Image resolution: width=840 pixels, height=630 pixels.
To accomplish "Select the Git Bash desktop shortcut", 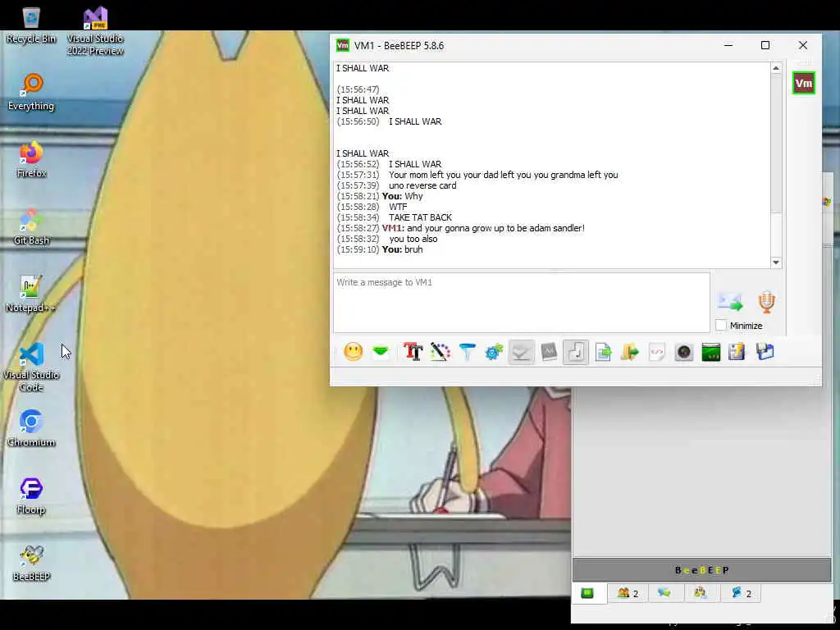I will pyautogui.click(x=31, y=227).
